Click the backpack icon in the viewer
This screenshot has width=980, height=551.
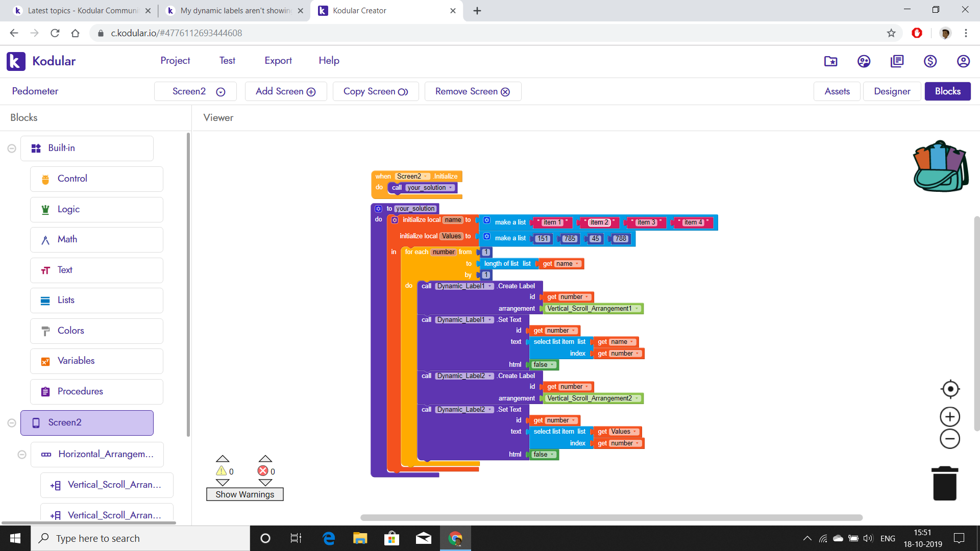click(x=940, y=166)
